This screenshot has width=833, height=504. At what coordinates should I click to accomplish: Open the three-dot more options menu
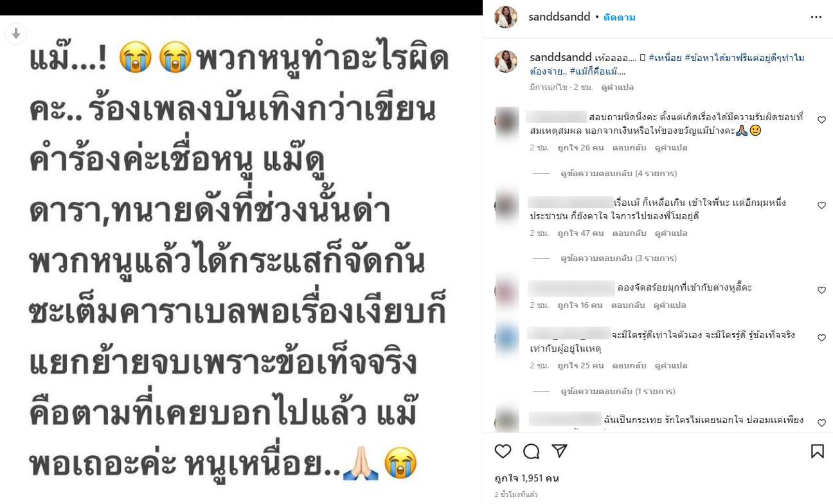tap(816, 17)
